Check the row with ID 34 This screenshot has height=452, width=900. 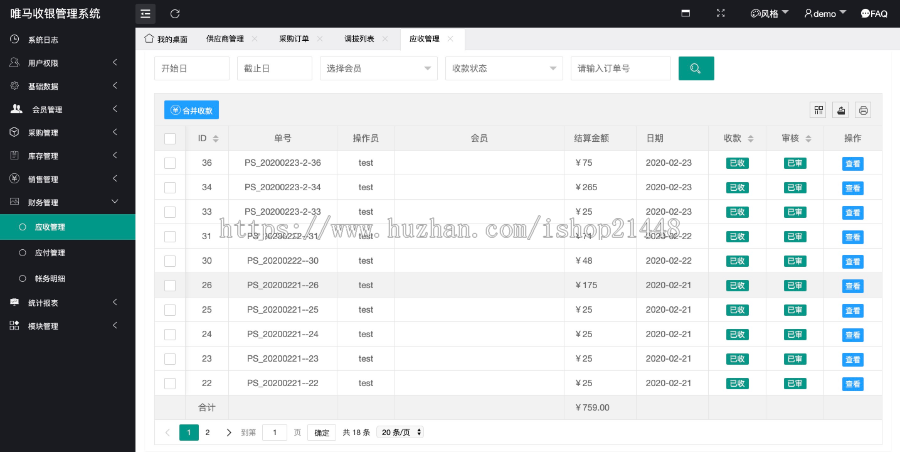(x=170, y=187)
